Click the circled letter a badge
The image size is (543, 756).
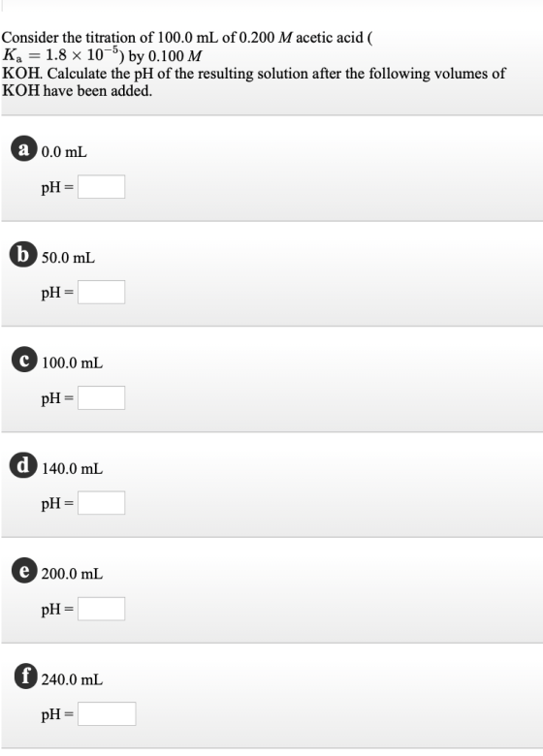(23, 148)
